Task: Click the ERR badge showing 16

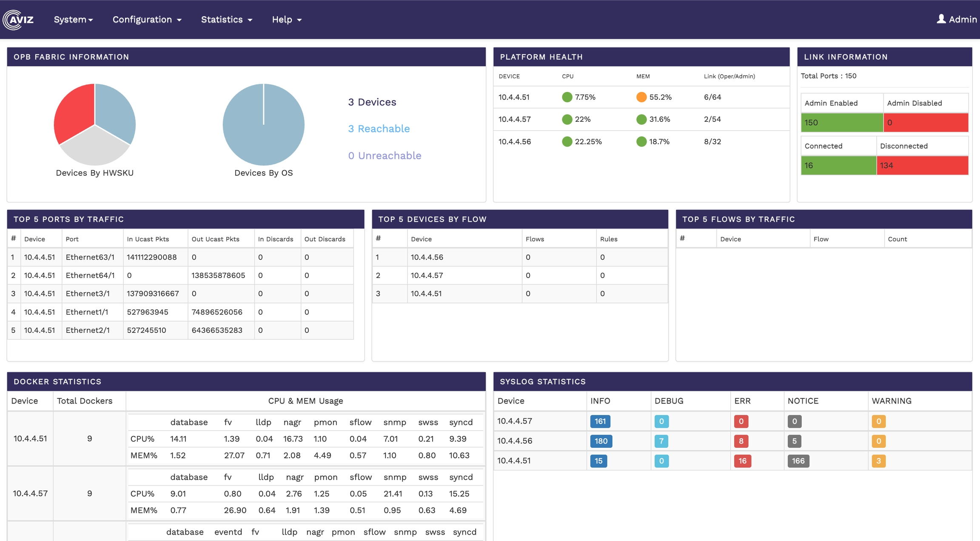Action: click(742, 461)
